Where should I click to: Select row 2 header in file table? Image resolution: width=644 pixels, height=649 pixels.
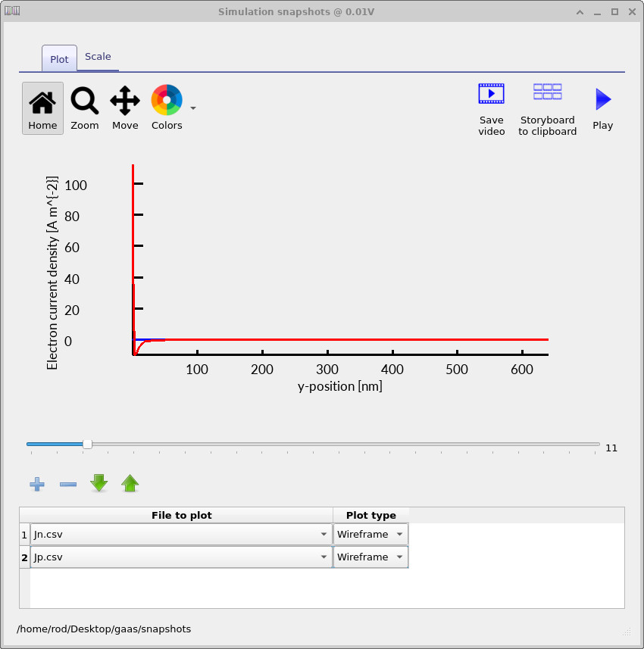click(24, 557)
